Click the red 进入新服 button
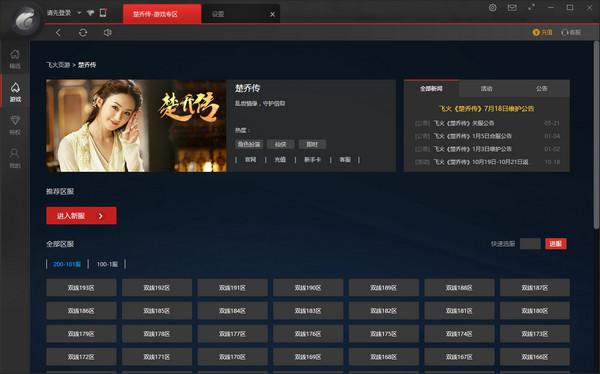The width and height of the screenshot is (600, 374). coord(82,216)
